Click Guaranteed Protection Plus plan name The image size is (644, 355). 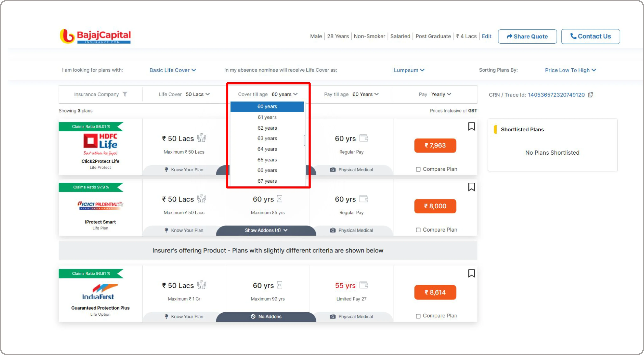100,308
